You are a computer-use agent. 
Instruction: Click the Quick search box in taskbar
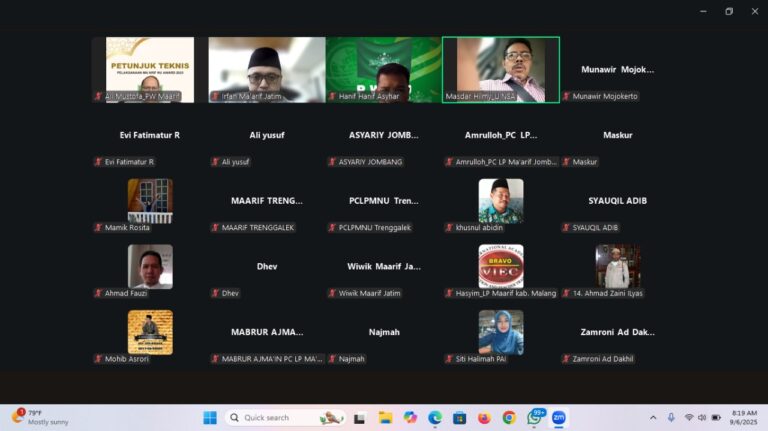(286, 418)
